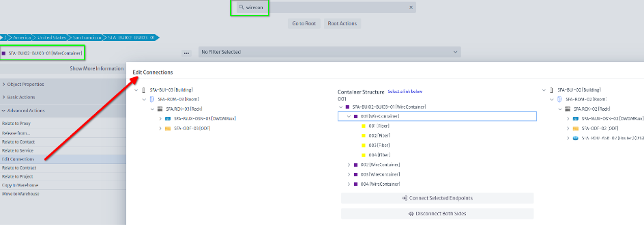Screen dimensions: 644x248
Task: Expand the SFA-ODF-03 node
Action: click(x=160, y=128)
